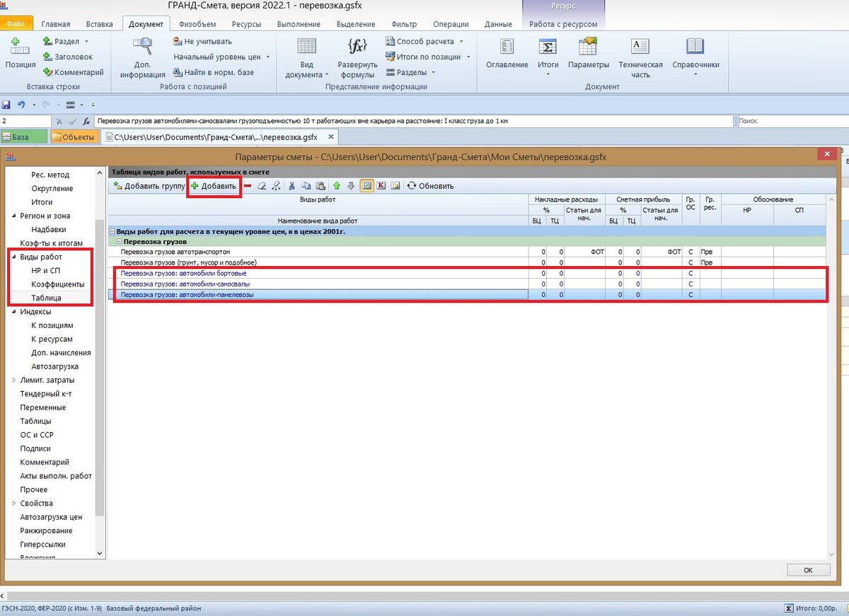Select Коэффициенты tree item
Screen dimensions: 849x616
point(58,284)
